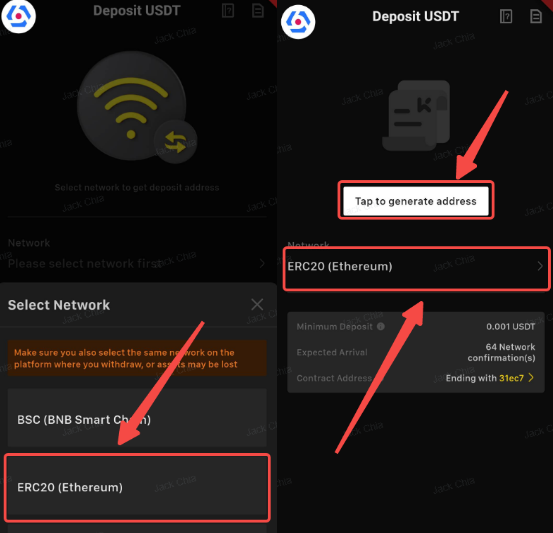The width and height of the screenshot is (553, 533).
Task: Open contract address ending with 31ec7
Action: [490, 378]
